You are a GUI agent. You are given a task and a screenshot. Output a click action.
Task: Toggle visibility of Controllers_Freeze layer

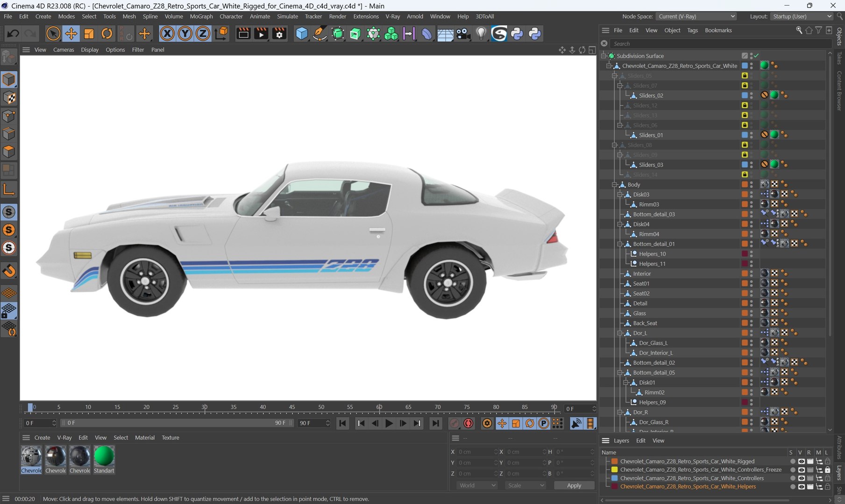point(802,470)
